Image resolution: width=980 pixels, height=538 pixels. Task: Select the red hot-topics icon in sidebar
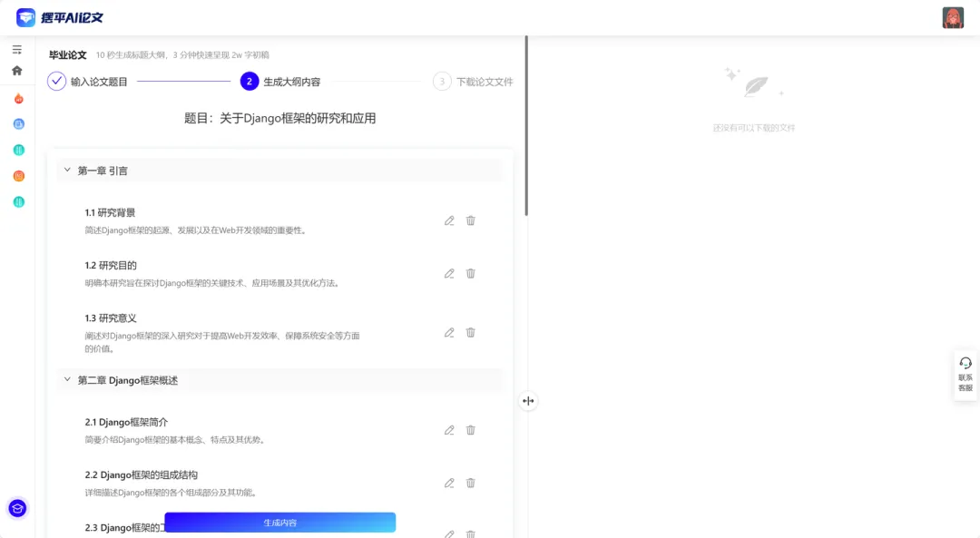[18, 98]
